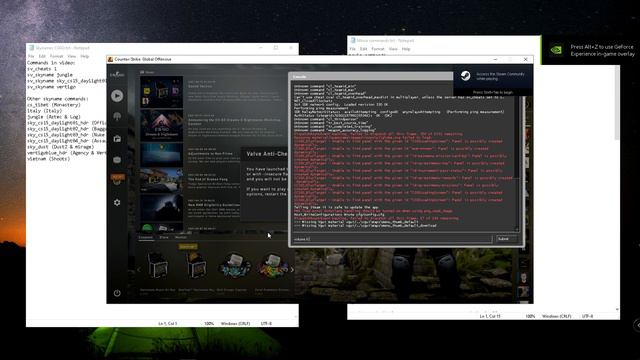Open Announcing Dreams & Nightmares Workshop Contest headline
640x360 pixels.
(234, 122)
